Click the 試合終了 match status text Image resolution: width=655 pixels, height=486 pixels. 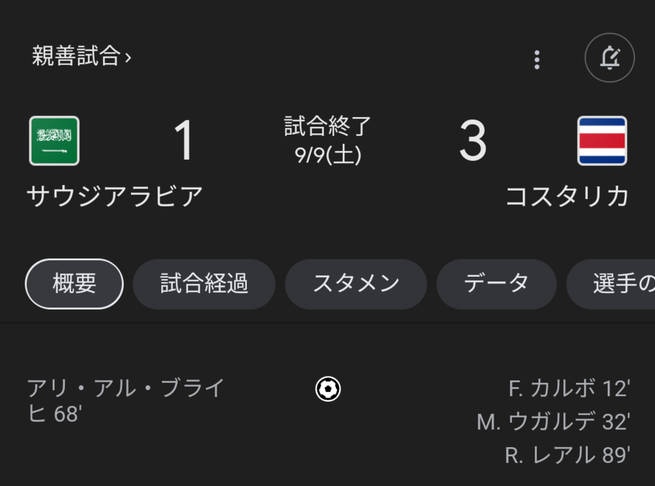pos(328,127)
